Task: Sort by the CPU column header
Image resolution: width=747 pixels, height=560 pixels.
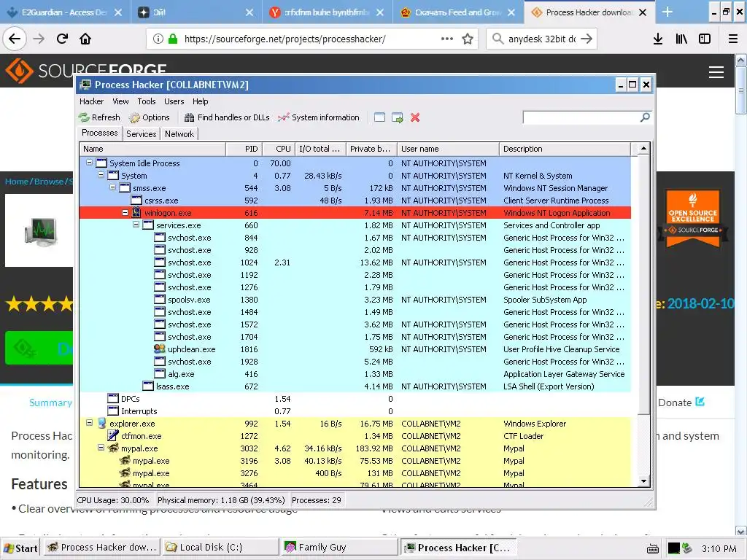Action: [x=279, y=149]
